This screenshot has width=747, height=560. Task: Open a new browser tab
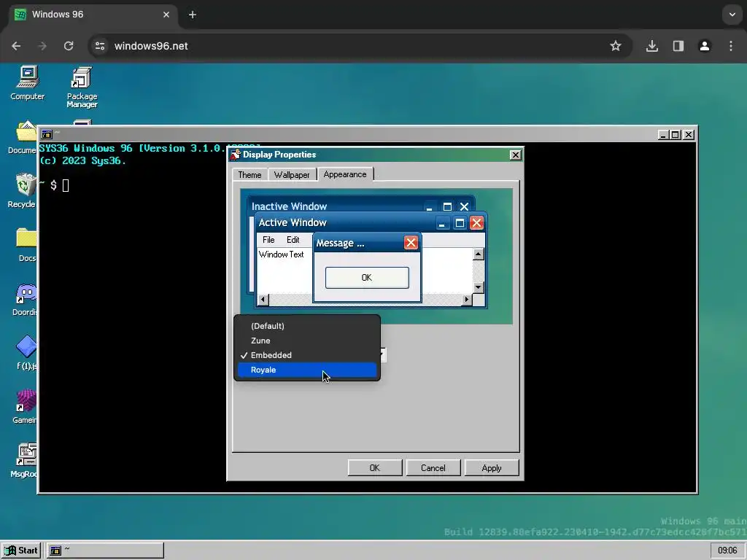[192, 15]
